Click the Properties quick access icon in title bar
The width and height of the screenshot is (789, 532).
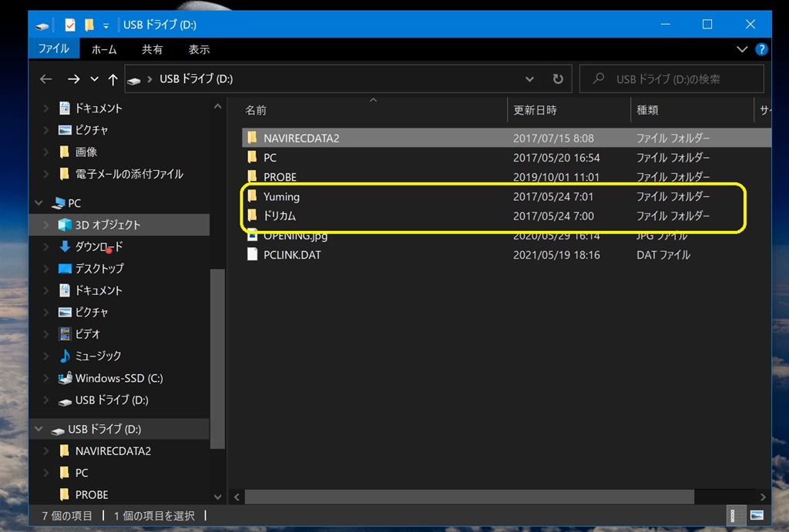[70, 25]
